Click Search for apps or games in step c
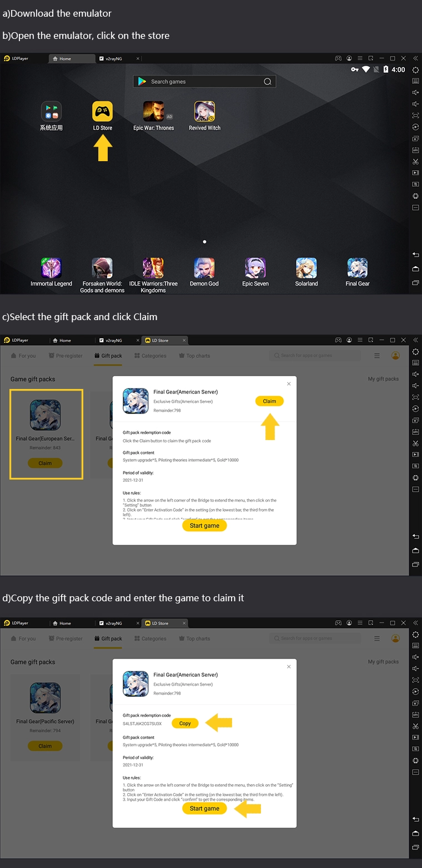The image size is (422, 868). tap(315, 356)
